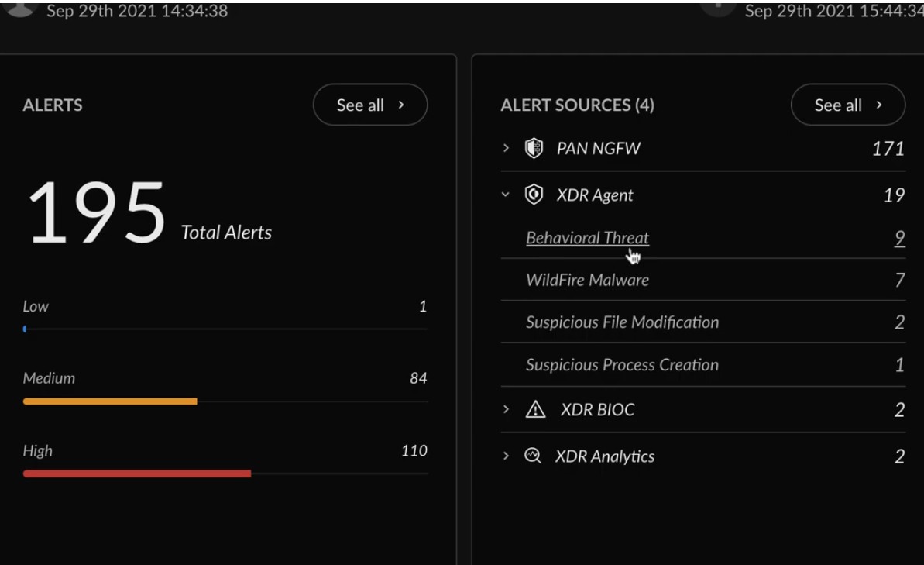Click the High severity label
The image size is (924, 565).
[x=38, y=450]
